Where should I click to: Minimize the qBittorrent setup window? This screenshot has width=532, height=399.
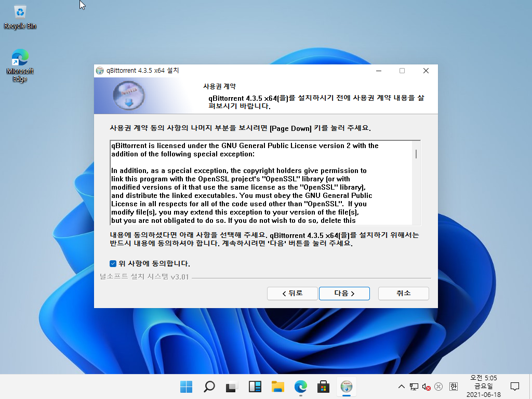[379, 71]
